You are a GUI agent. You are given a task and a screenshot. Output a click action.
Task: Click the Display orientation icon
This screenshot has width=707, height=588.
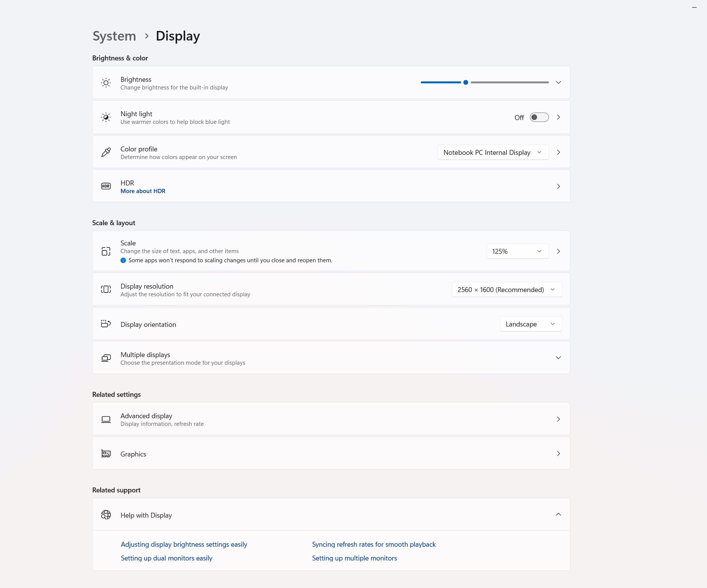pos(106,324)
